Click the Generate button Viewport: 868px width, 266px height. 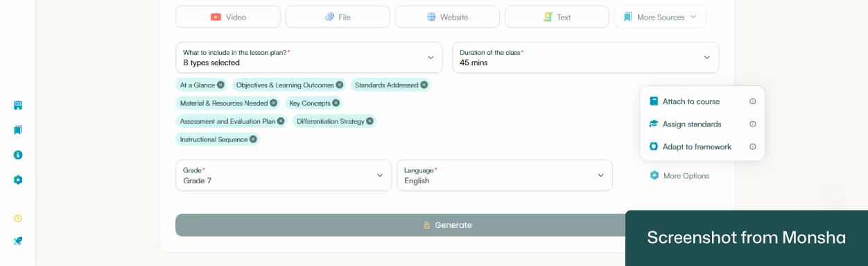(x=447, y=225)
